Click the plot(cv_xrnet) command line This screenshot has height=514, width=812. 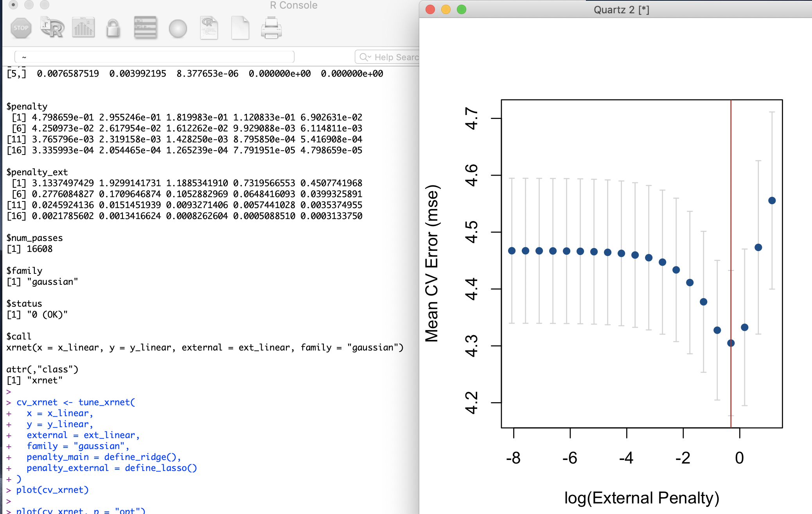coord(52,490)
